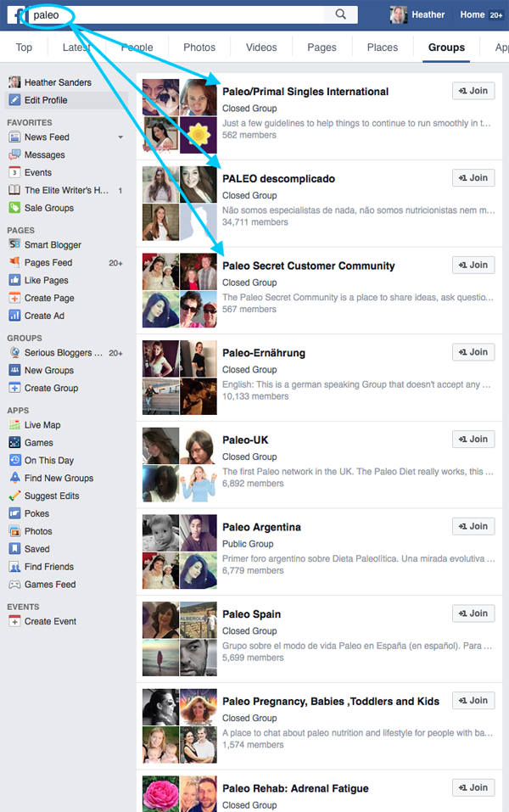Switch to the Photos tab
The width and height of the screenshot is (509, 812).
[x=199, y=48]
